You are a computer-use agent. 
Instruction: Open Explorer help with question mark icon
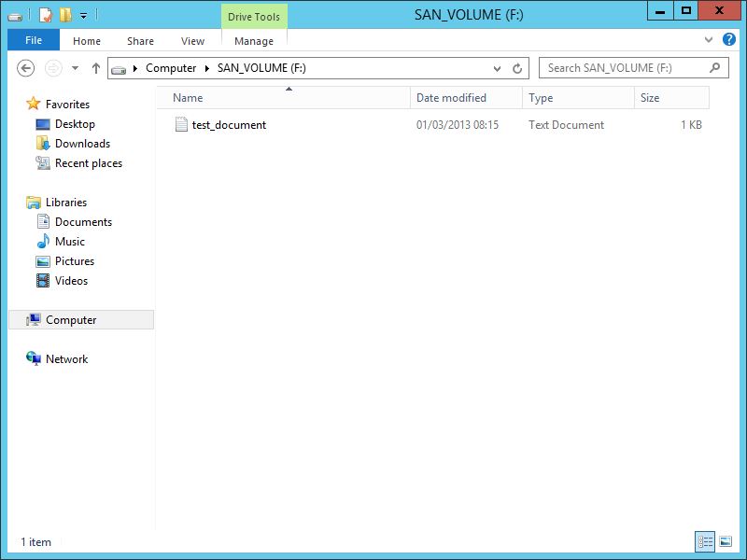coord(729,40)
